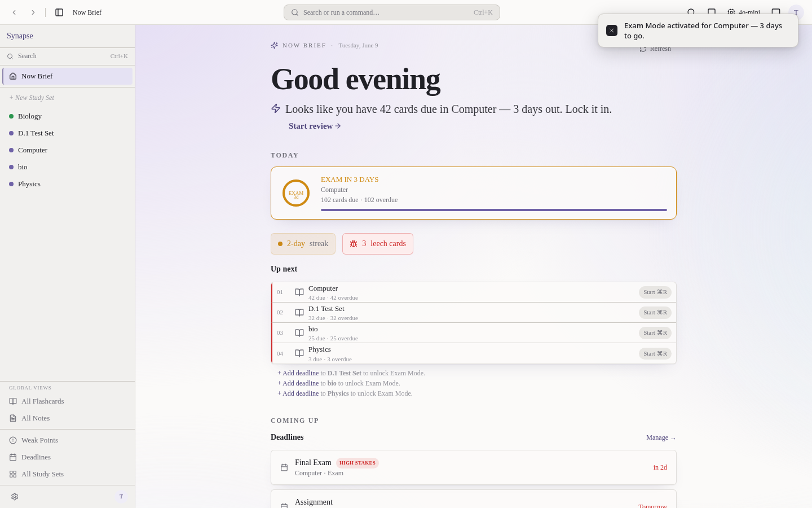The image size is (812, 508).
Task: Open Now Brief in the sidebar
Action: click(x=68, y=76)
